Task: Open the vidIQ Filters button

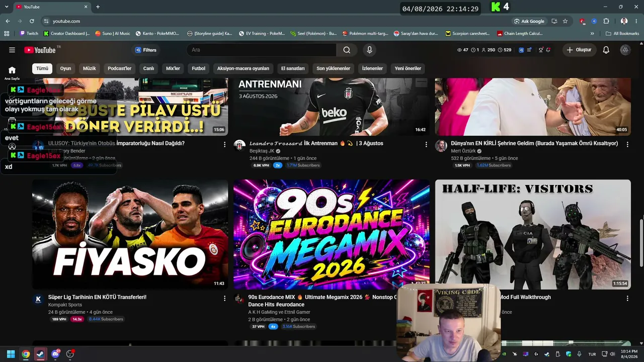Action: point(146,50)
